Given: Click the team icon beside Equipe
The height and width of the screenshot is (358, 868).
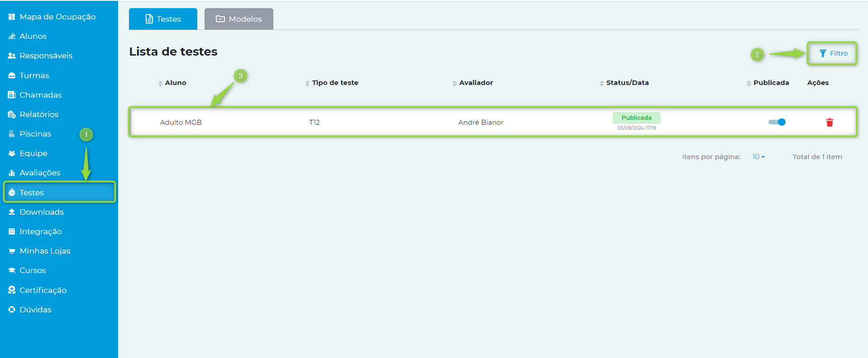Looking at the screenshot, I should 12,153.
